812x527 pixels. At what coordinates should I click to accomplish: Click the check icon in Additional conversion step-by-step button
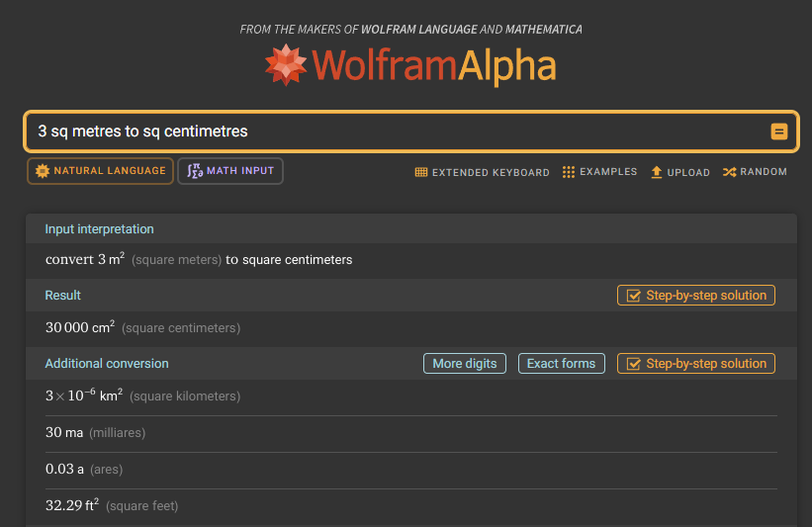(633, 364)
